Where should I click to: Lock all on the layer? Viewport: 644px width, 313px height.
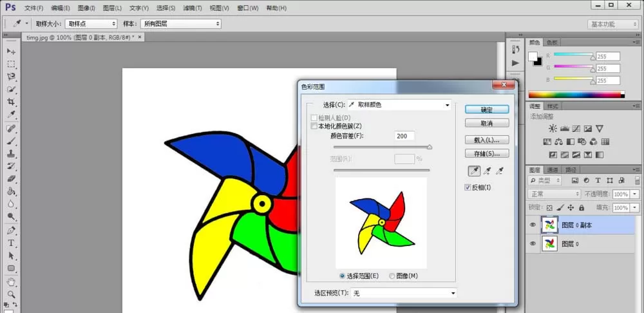pos(581,208)
